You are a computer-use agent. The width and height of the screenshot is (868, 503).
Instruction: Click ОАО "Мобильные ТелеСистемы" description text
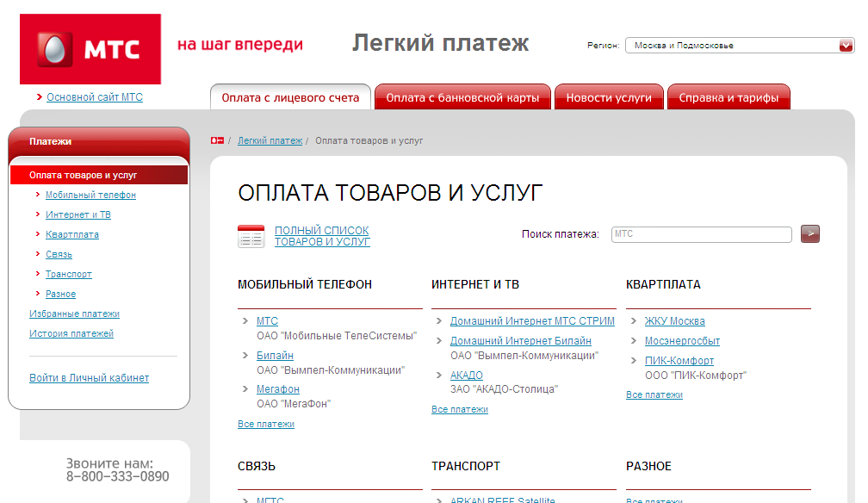click(337, 336)
